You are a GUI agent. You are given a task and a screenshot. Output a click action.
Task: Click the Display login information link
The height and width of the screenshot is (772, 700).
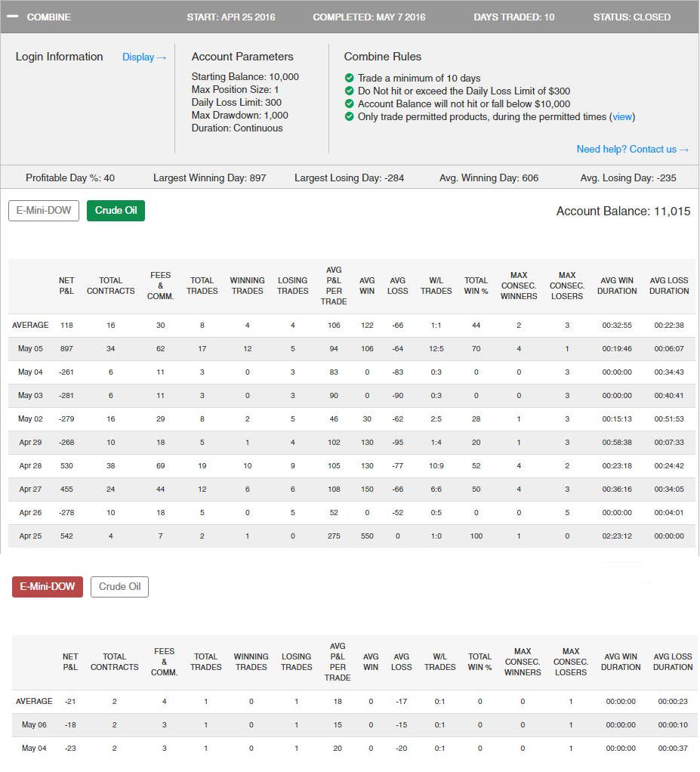pos(143,57)
